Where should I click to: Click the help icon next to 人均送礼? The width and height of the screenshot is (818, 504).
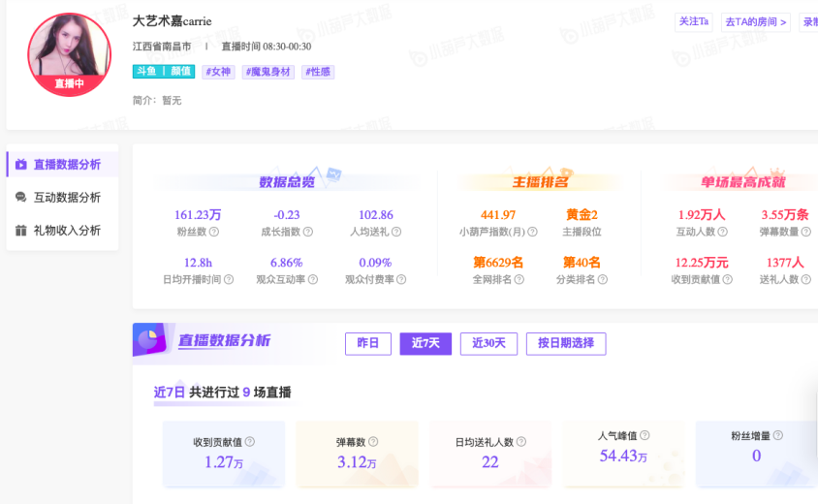(396, 232)
